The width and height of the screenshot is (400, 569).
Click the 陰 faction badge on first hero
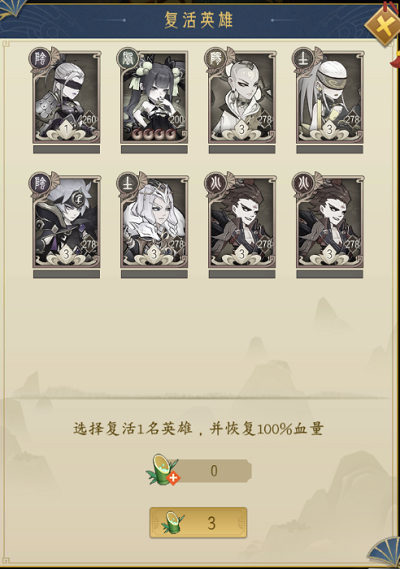tap(40, 58)
